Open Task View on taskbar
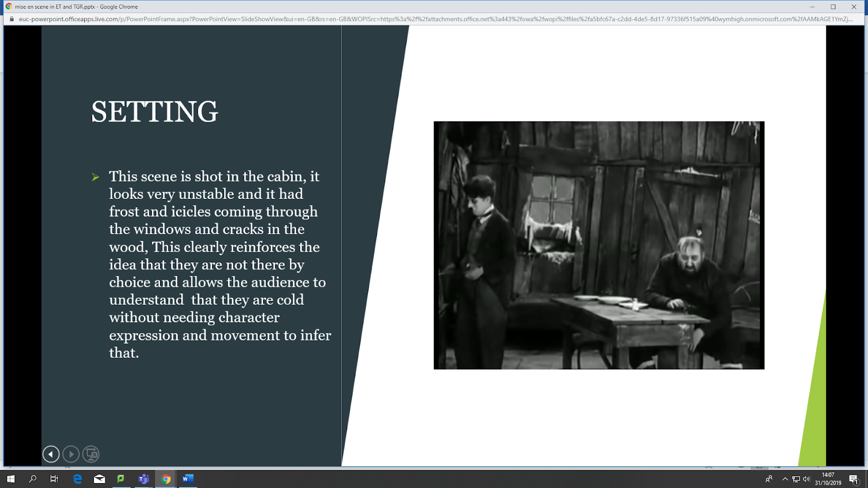868x488 pixels. tap(54, 479)
